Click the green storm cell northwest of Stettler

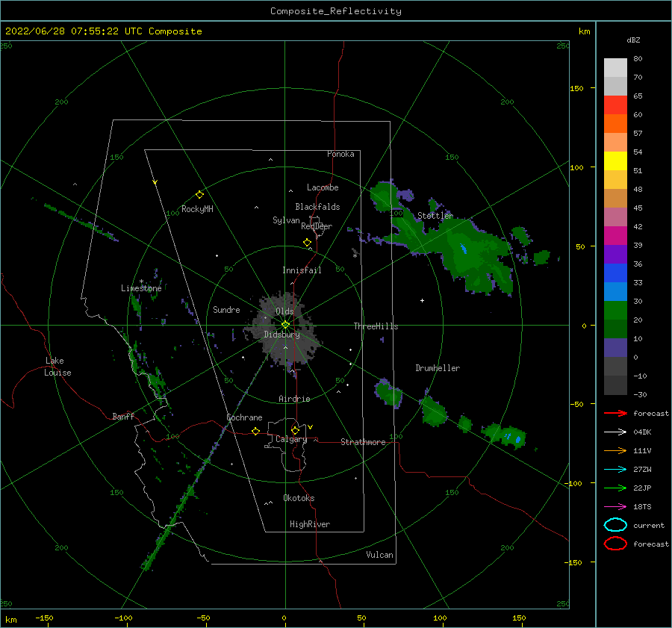tap(383, 196)
